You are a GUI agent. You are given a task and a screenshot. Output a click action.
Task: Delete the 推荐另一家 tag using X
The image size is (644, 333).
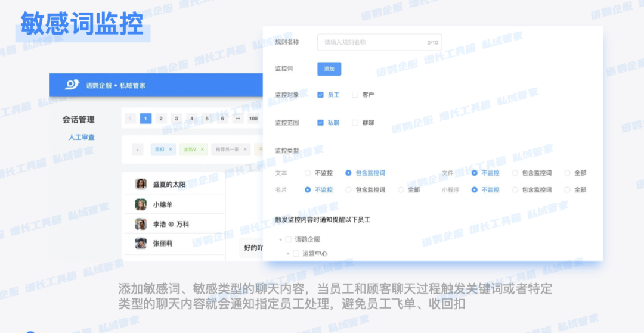click(245, 150)
